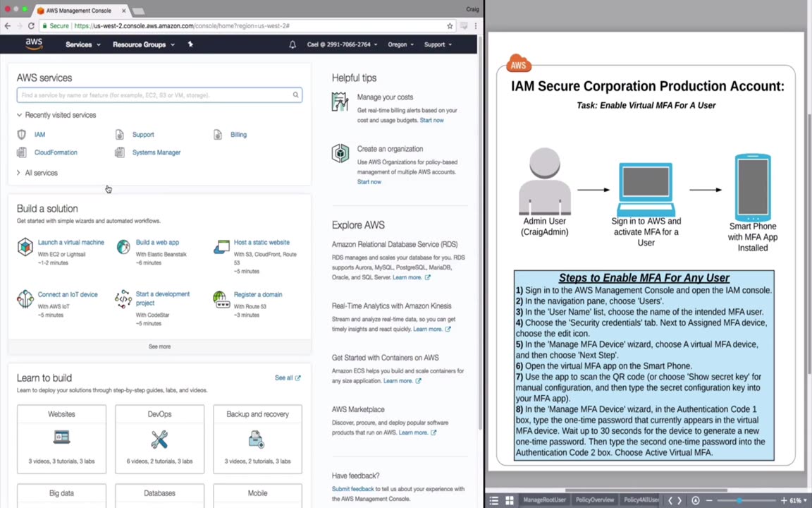Open the CloudFormation link
812x508 pixels.
[x=56, y=152]
